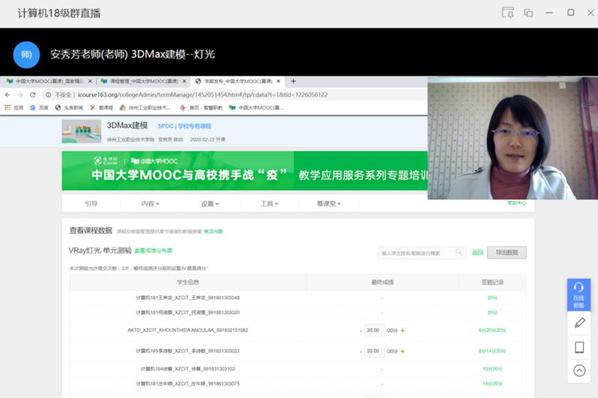Click the tablet icon on right sidebar
Screen dimensions: 598x398
point(579,347)
